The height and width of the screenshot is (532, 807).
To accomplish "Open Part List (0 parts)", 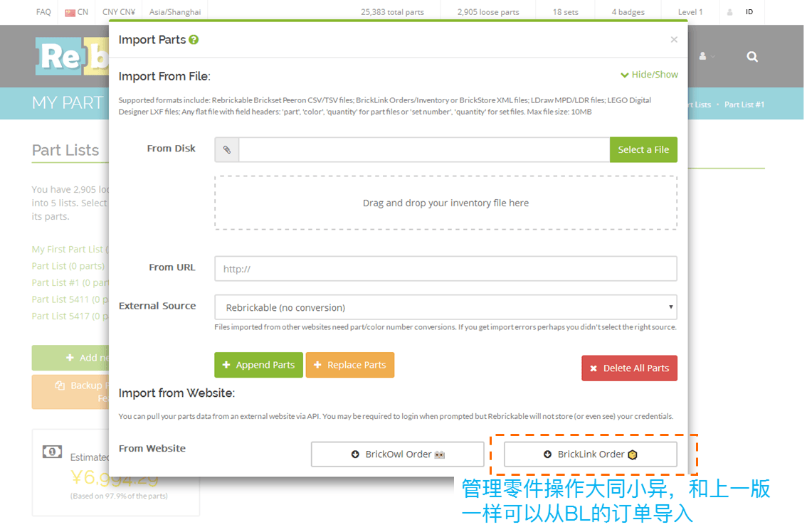I will tap(68, 266).
